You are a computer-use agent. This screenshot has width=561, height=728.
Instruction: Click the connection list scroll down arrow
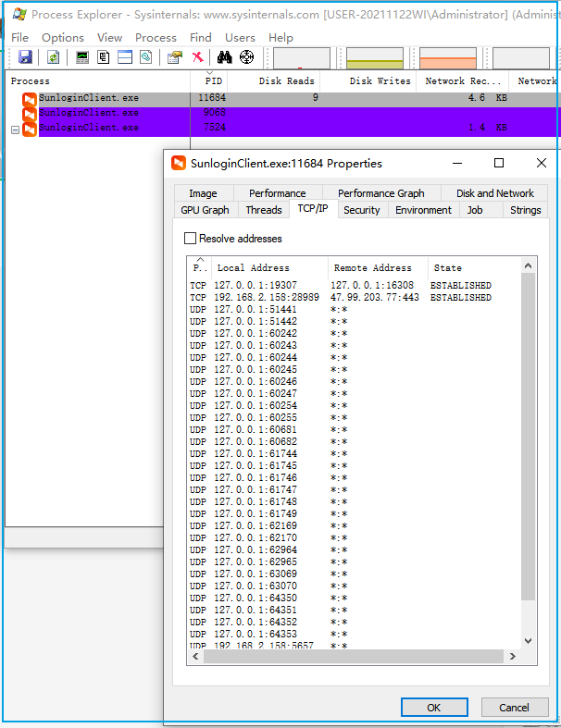(x=528, y=641)
